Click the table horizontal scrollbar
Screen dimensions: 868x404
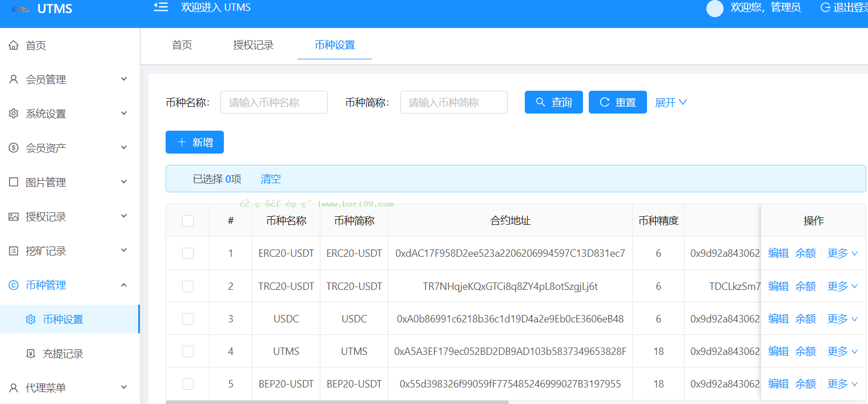(337, 402)
